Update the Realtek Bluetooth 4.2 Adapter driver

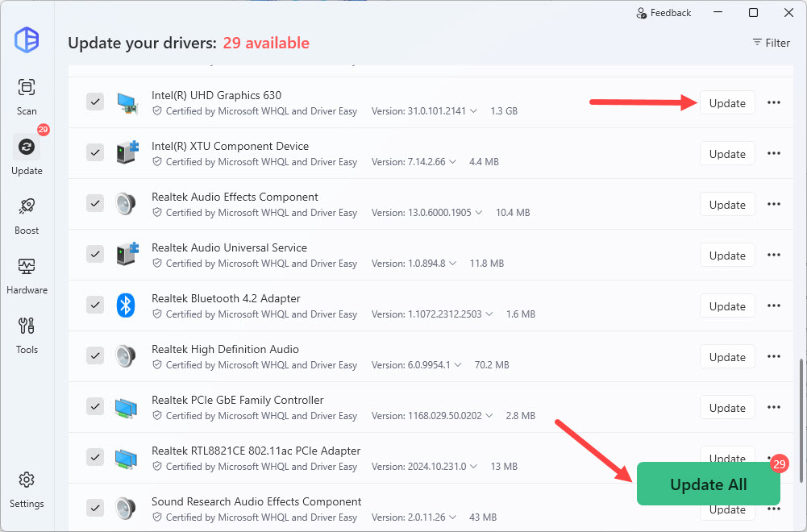click(x=727, y=306)
